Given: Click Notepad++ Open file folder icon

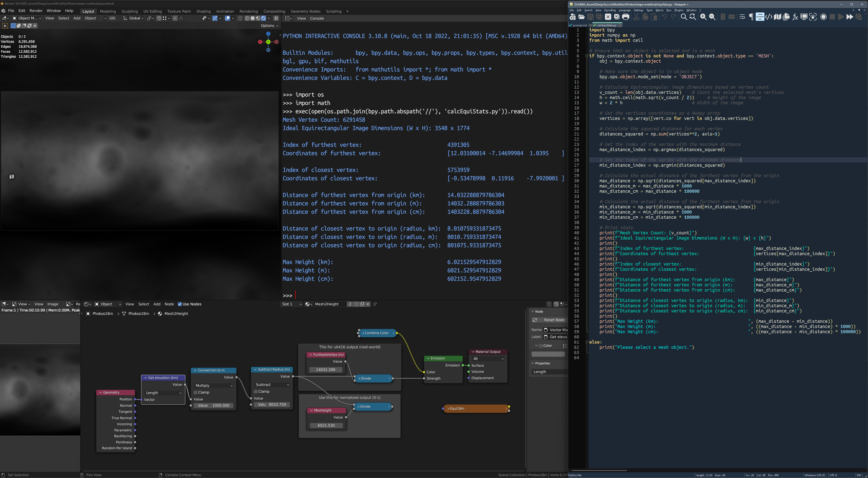Looking at the screenshot, I should 581,17.
